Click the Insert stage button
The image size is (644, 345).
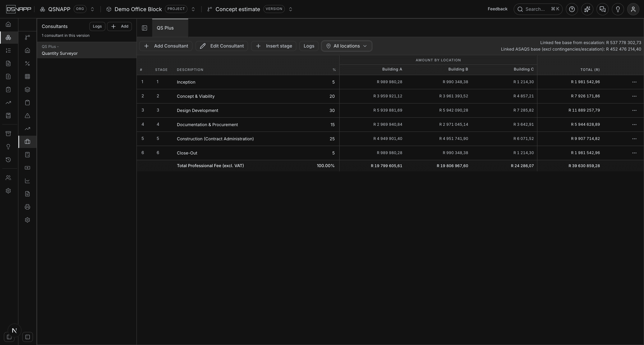click(274, 46)
